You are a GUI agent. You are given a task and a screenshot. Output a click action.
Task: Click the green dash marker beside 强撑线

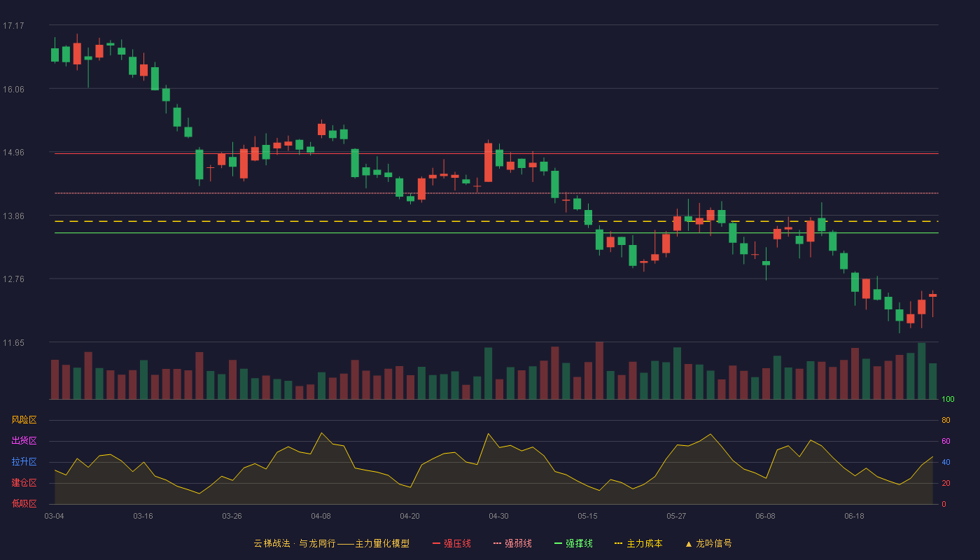[x=558, y=543]
